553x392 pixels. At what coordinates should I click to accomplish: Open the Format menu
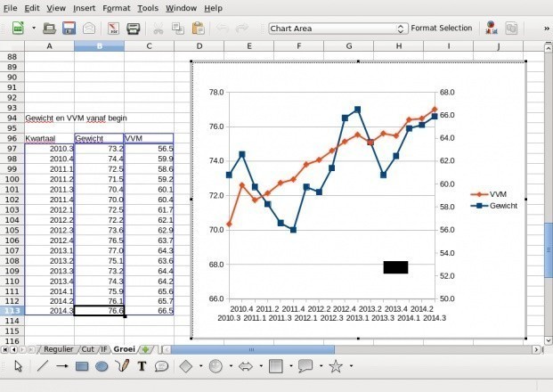116,7
